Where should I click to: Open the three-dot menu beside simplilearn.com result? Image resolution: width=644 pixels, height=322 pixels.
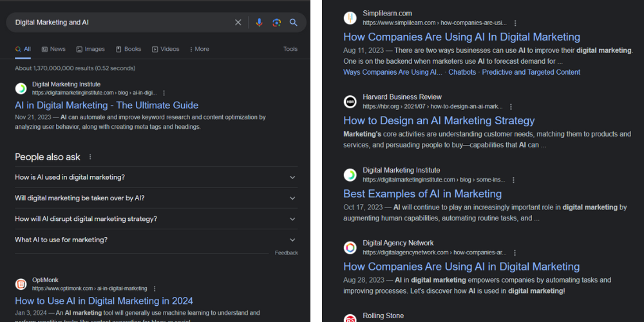[x=515, y=23]
